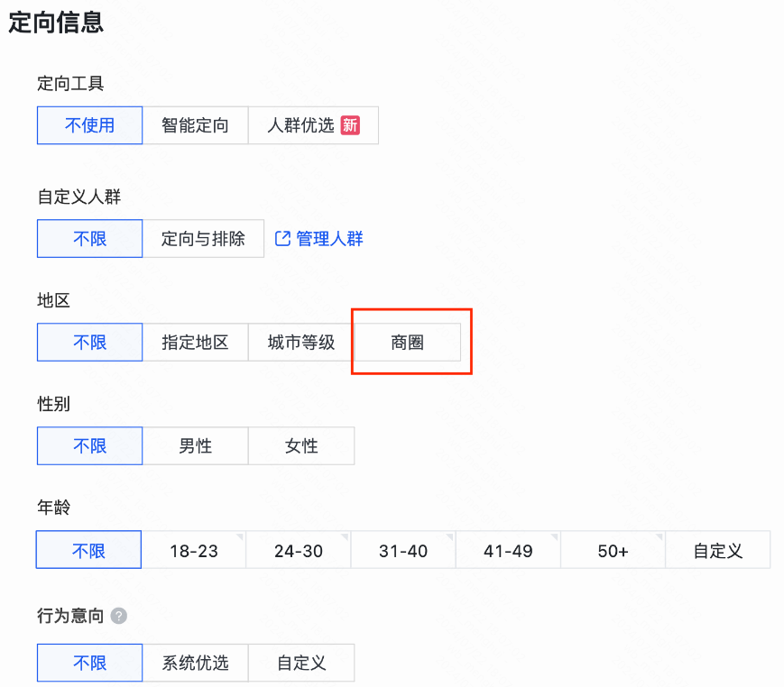Select 定向与排除 for custom audience
The height and width of the screenshot is (687, 784).
[x=205, y=238]
